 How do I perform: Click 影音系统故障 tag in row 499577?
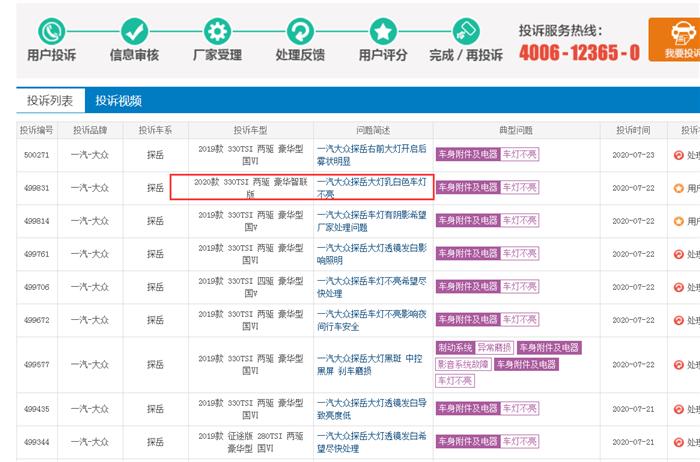pos(463,364)
